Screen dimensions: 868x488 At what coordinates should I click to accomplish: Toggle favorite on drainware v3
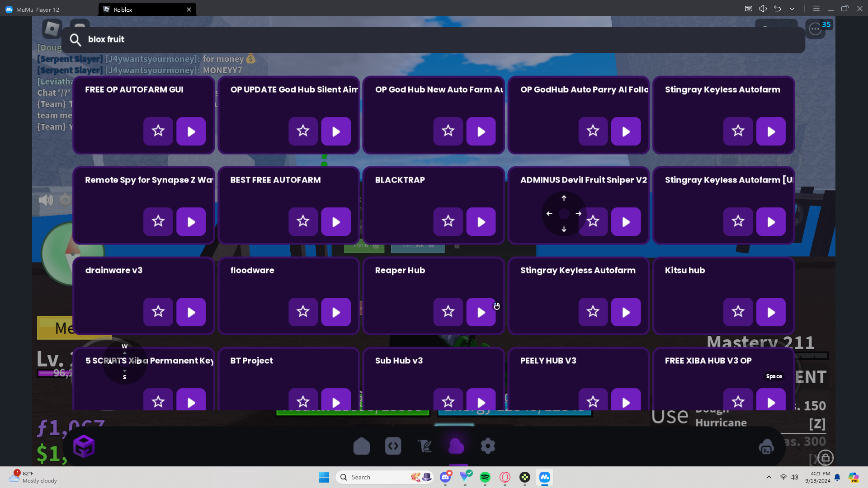pos(158,312)
